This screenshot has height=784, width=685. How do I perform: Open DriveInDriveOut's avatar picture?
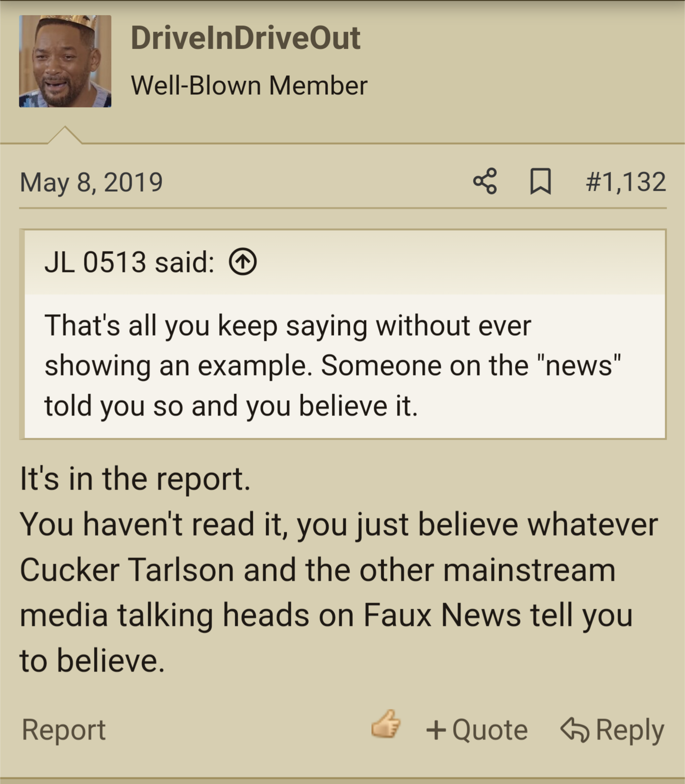coord(65,61)
